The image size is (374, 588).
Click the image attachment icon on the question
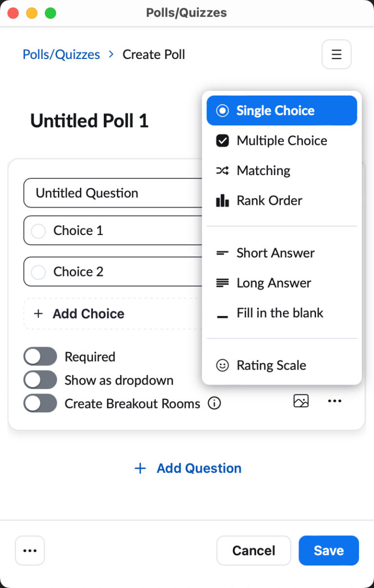(301, 401)
